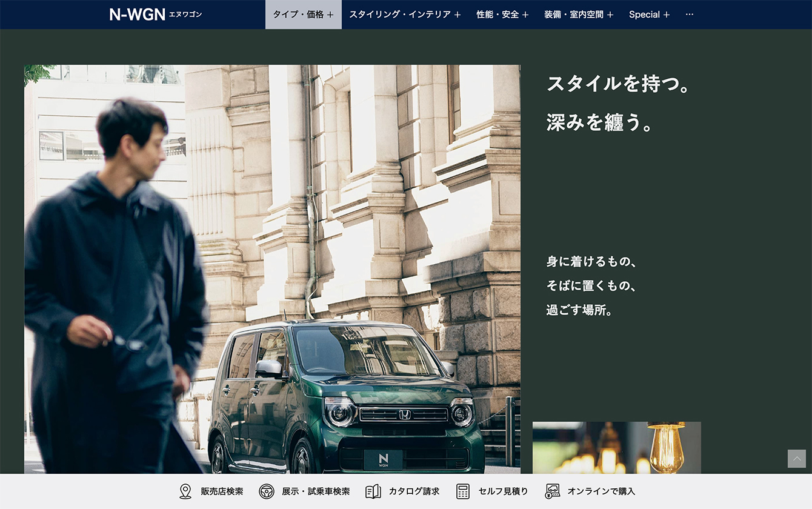Open 展示・試乗車検索 link
812x509 pixels.
(x=316, y=491)
